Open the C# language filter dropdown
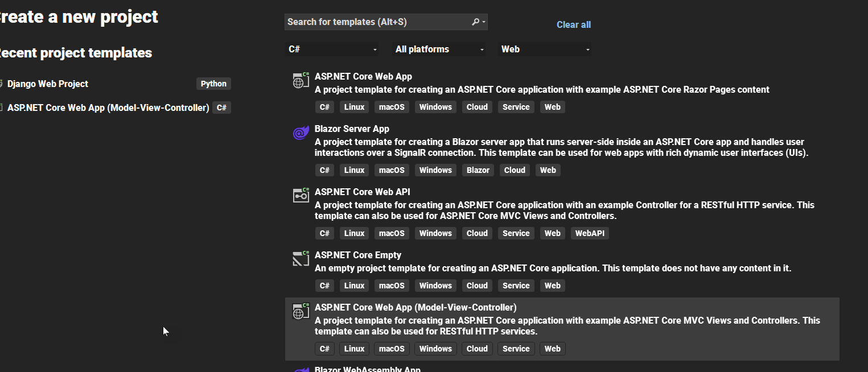 tap(332, 49)
